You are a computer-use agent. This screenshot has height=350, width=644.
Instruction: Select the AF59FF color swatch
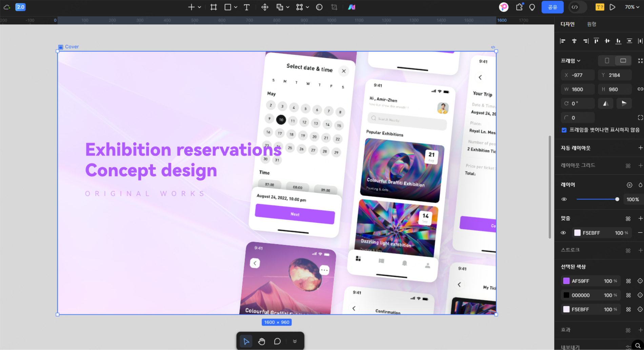click(x=566, y=281)
